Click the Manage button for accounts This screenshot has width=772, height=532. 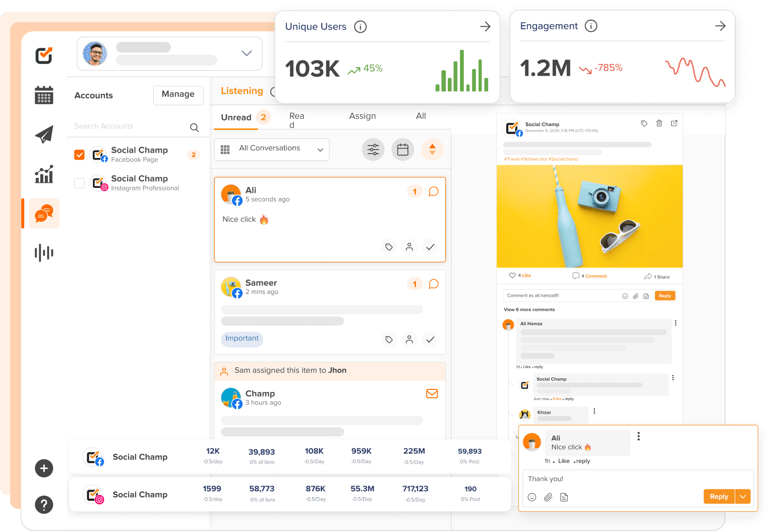pos(178,95)
